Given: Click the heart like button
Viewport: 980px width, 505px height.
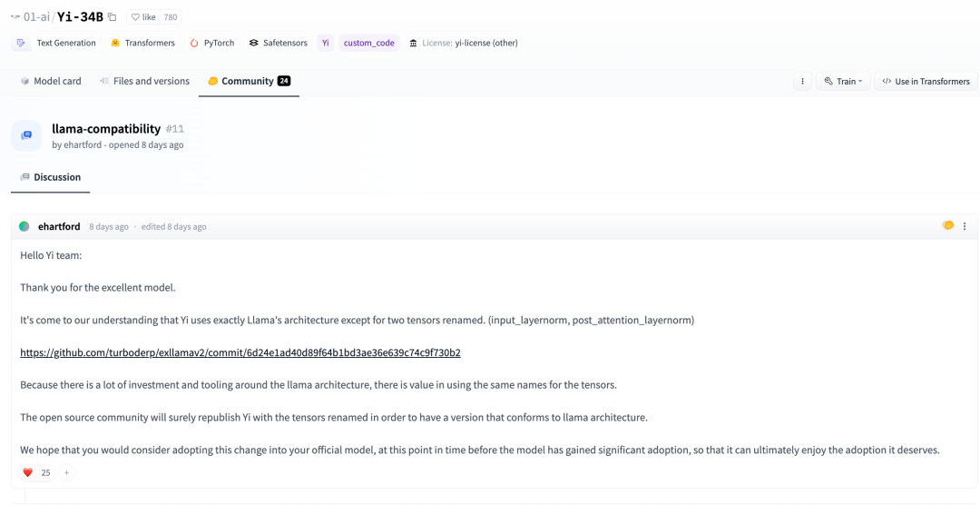Looking at the screenshot, I should point(143,17).
